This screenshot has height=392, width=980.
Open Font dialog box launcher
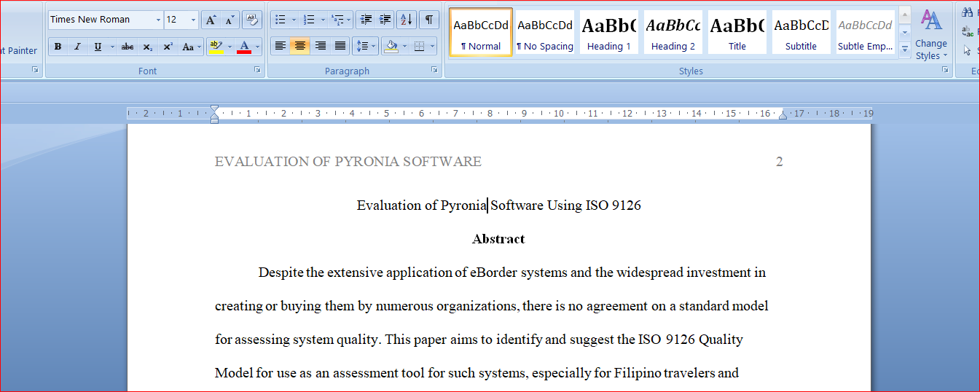[257, 70]
